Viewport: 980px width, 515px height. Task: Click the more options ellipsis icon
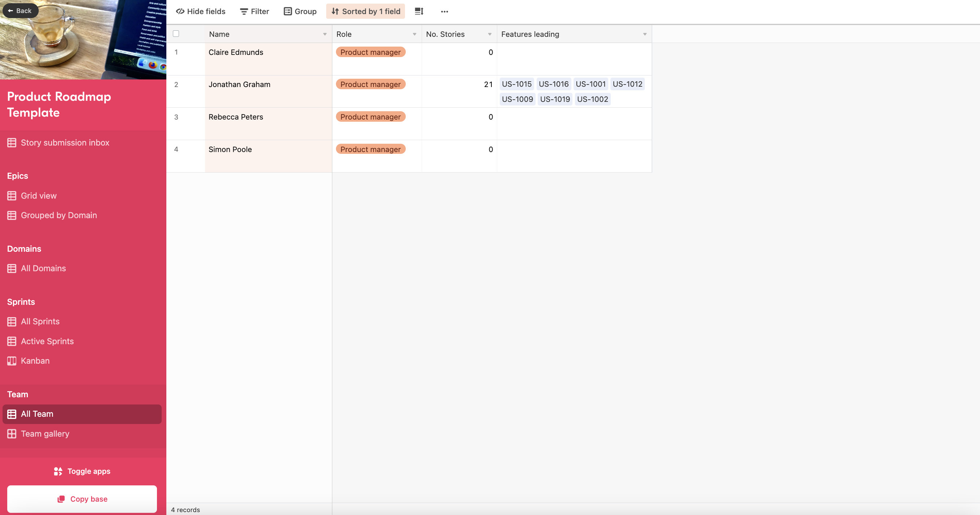pos(445,12)
